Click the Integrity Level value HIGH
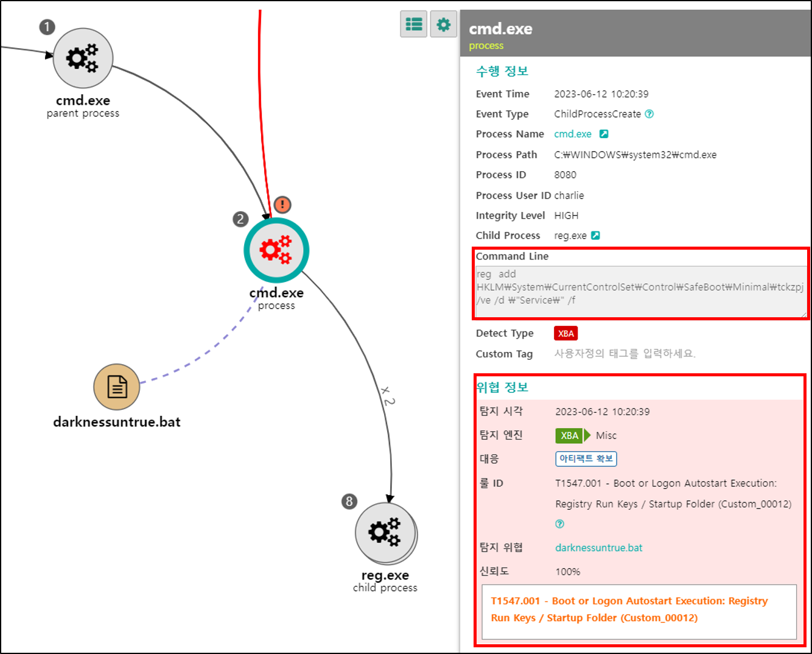 pyautogui.click(x=566, y=216)
